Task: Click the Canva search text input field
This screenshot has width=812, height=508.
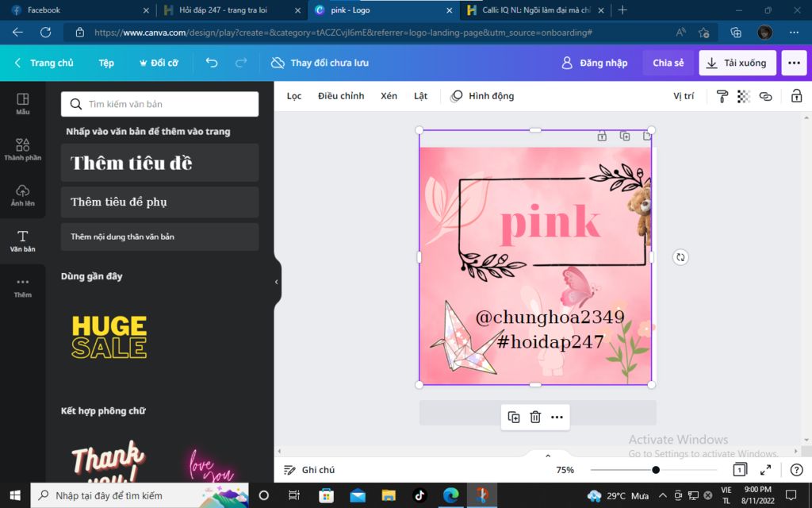Action: click(x=159, y=104)
